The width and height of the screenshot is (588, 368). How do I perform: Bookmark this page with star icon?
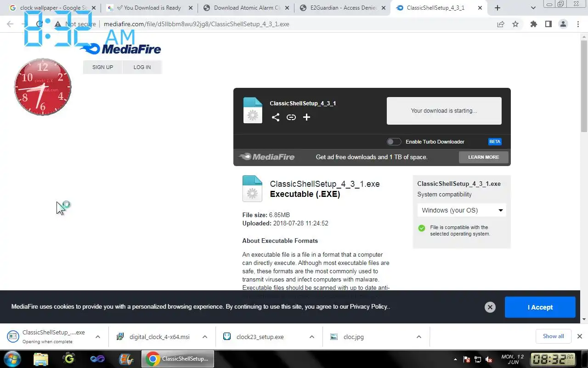pyautogui.click(x=515, y=24)
